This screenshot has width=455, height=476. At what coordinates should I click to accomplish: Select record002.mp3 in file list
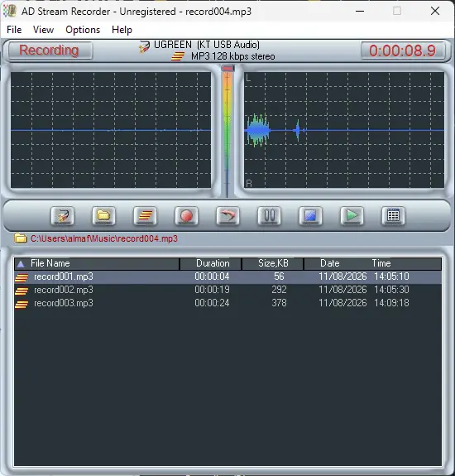click(x=227, y=290)
